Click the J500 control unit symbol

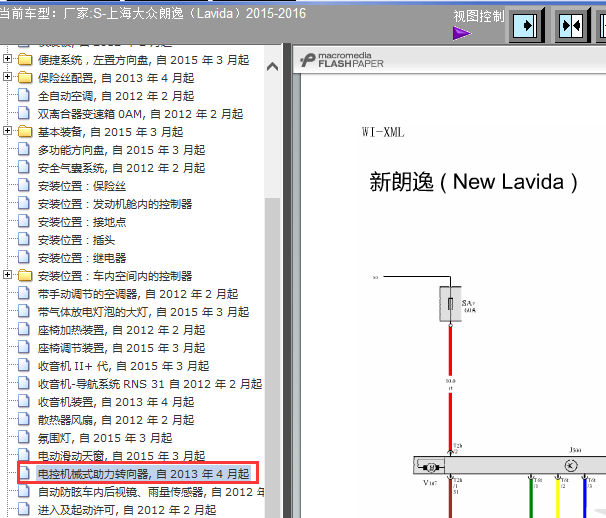pos(571,465)
